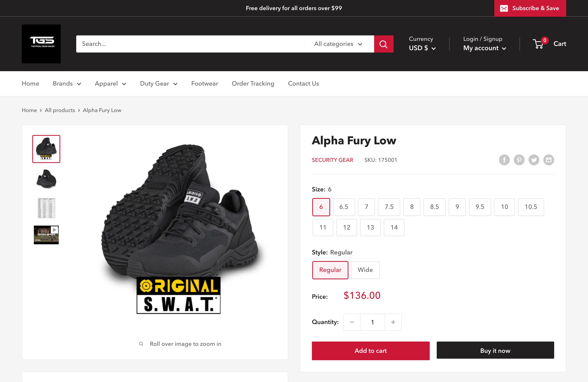Increase quantity with plus button
Image resolution: width=588 pixels, height=382 pixels.
(x=393, y=322)
